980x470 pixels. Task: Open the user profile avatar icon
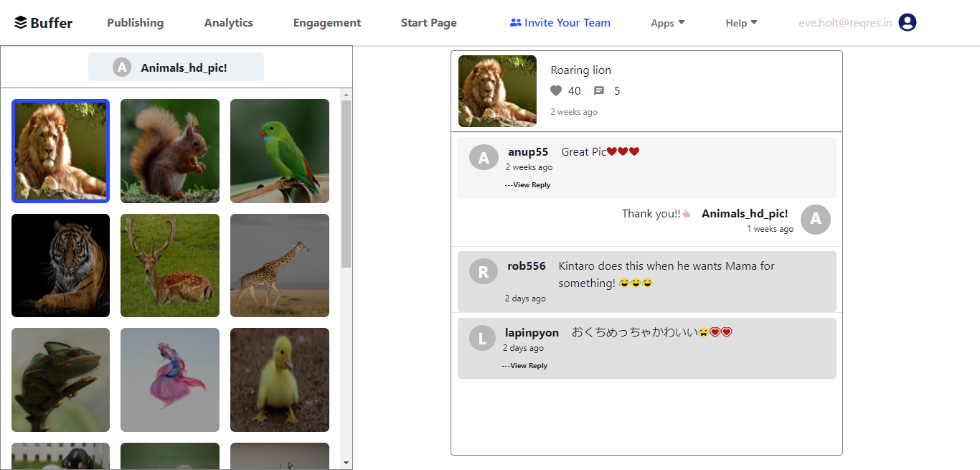pos(908,23)
